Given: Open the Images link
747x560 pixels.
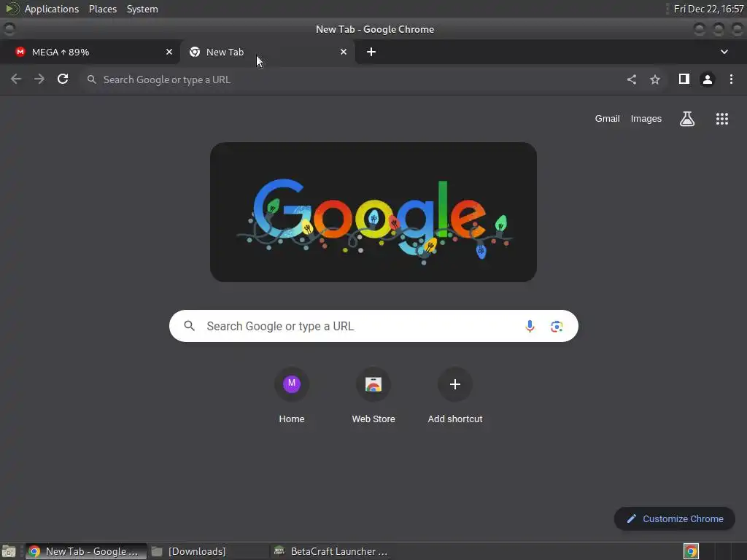Looking at the screenshot, I should 646,119.
